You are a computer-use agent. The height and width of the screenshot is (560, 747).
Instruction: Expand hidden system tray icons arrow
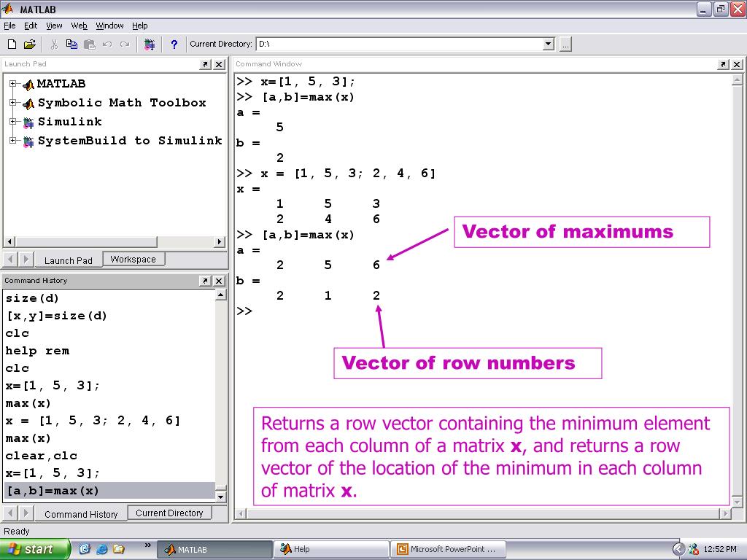(678, 550)
